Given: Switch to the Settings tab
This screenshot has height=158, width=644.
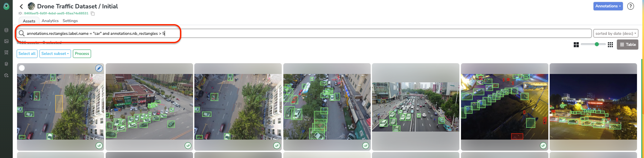Looking at the screenshot, I should pyautogui.click(x=70, y=21).
